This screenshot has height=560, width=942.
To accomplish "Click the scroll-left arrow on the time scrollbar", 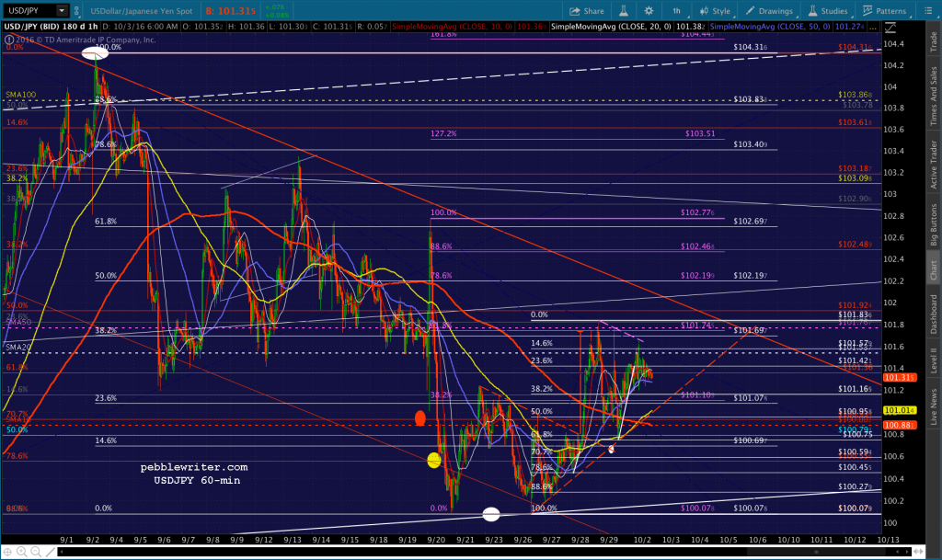I will coord(62,552).
